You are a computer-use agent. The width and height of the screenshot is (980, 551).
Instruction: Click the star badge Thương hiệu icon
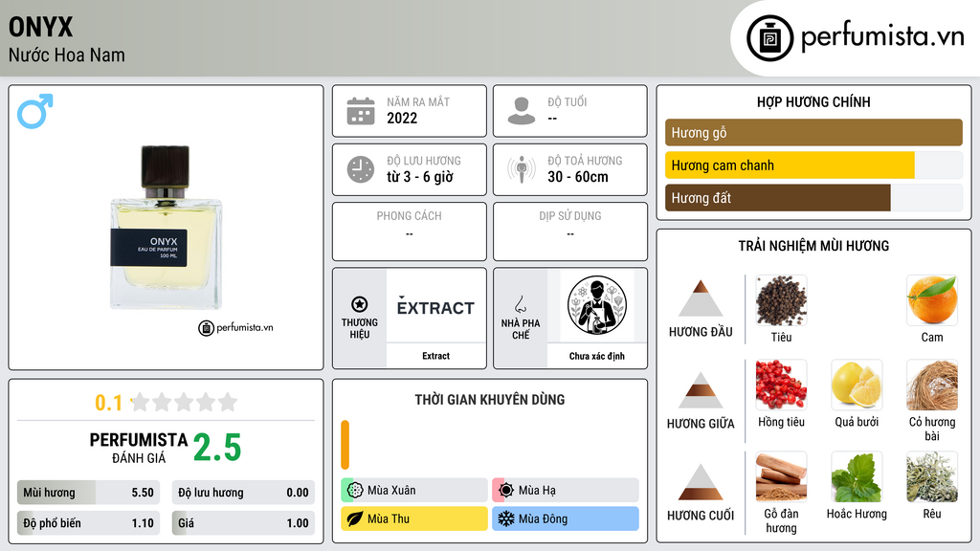tap(360, 304)
